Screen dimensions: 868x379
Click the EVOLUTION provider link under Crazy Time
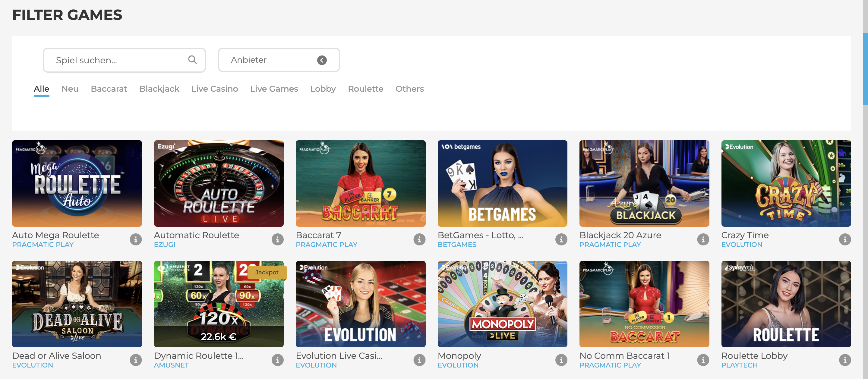tap(741, 245)
